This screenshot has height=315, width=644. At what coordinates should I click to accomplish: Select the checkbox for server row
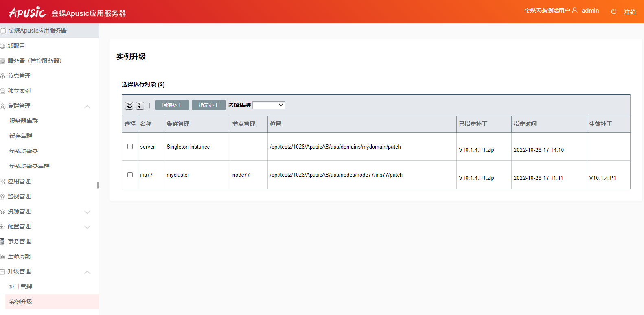(130, 147)
